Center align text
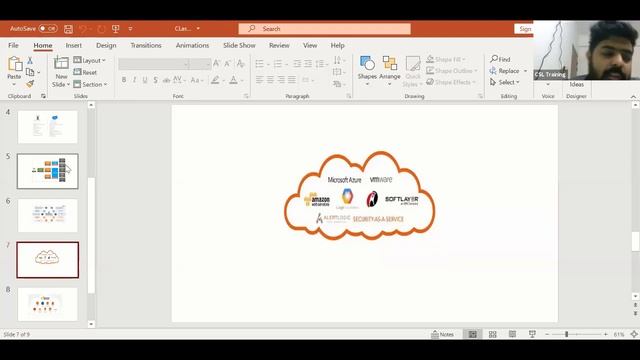 point(270,80)
